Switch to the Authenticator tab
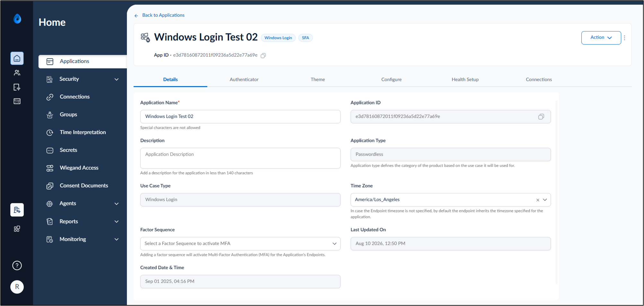Screen dimensions: 644x306 point(244,80)
